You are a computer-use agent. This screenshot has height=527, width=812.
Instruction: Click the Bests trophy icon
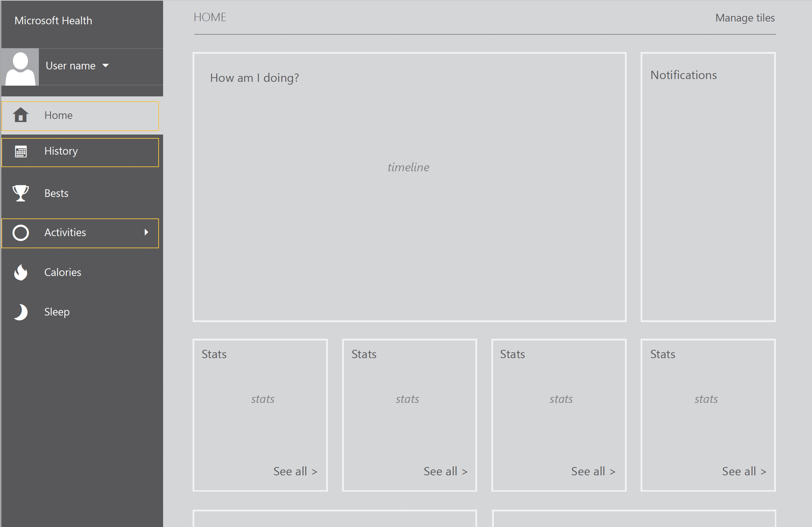click(x=20, y=193)
